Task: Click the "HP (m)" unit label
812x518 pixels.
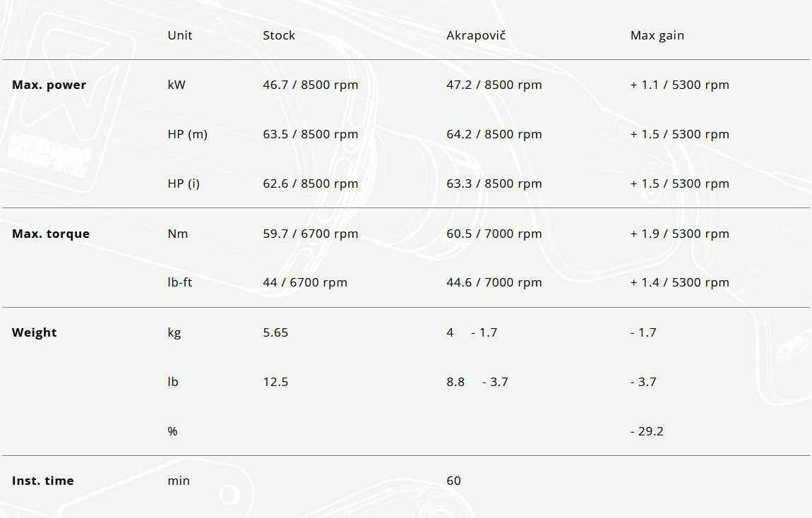Action: pos(187,134)
